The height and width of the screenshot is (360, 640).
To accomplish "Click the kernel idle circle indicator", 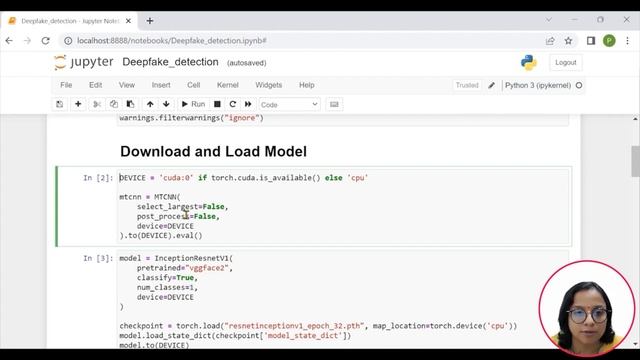I will [579, 85].
